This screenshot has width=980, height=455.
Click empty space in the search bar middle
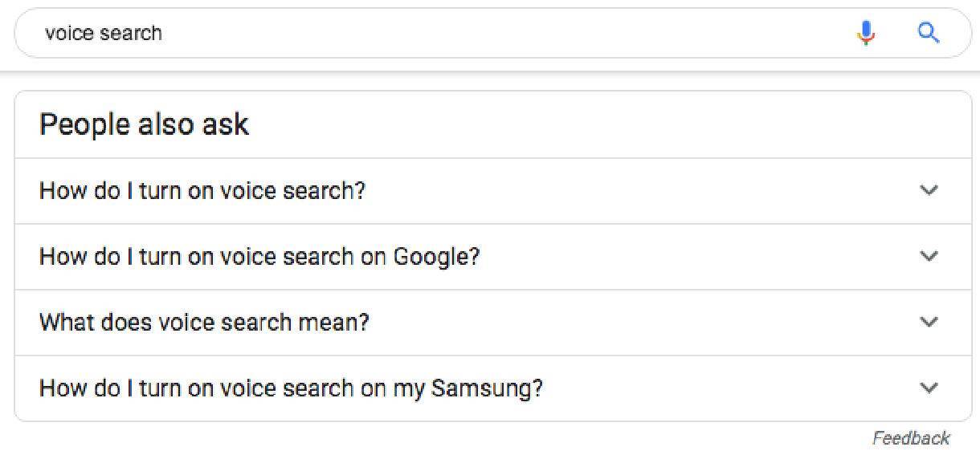click(498, 33)
